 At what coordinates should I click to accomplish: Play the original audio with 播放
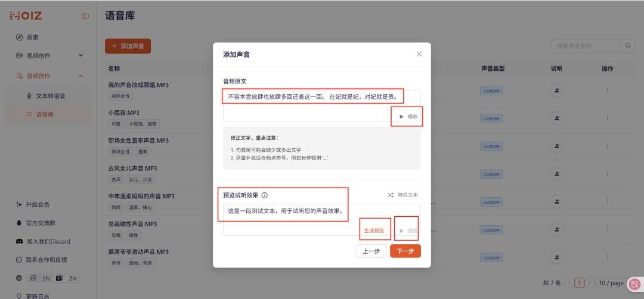408,117
